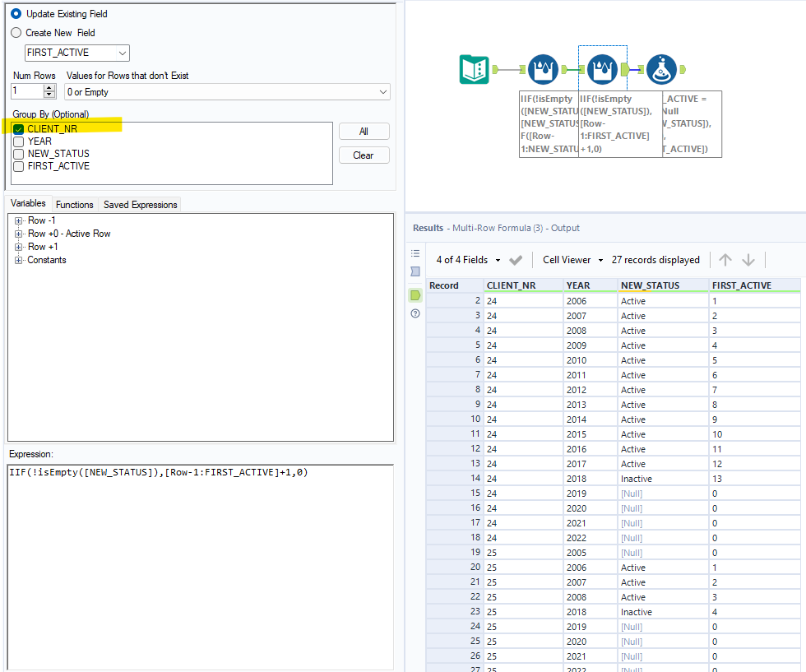The image size is (806, 672).
Task: Click output anchor of second Multi-Row Formula
Action: pyautogui.click(x=625, y=69)
